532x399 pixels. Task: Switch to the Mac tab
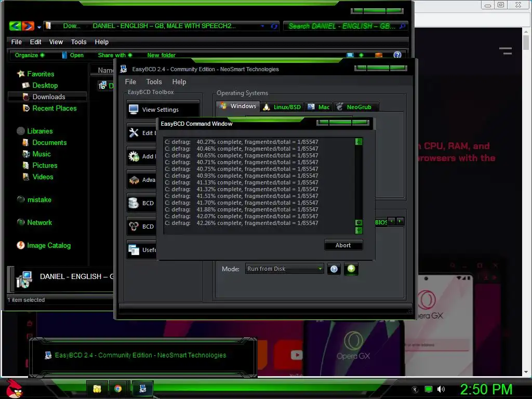[x=318, y=107]
